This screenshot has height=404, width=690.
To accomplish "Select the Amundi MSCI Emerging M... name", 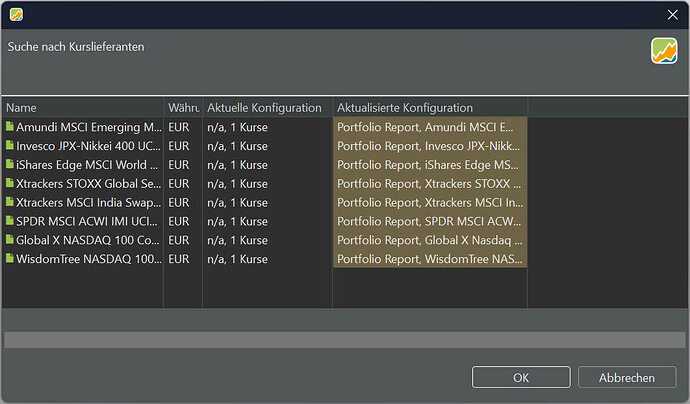I will pos(89,127).
